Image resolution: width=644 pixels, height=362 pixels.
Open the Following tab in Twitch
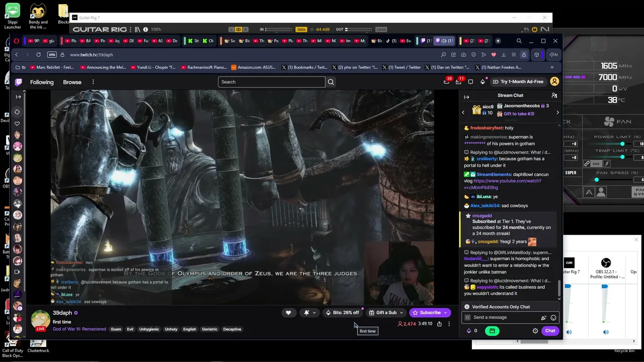tap(42, 82)
